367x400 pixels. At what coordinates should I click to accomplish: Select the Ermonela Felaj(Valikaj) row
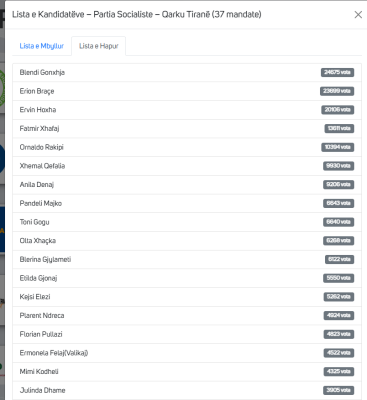click(x=187, y=352)
